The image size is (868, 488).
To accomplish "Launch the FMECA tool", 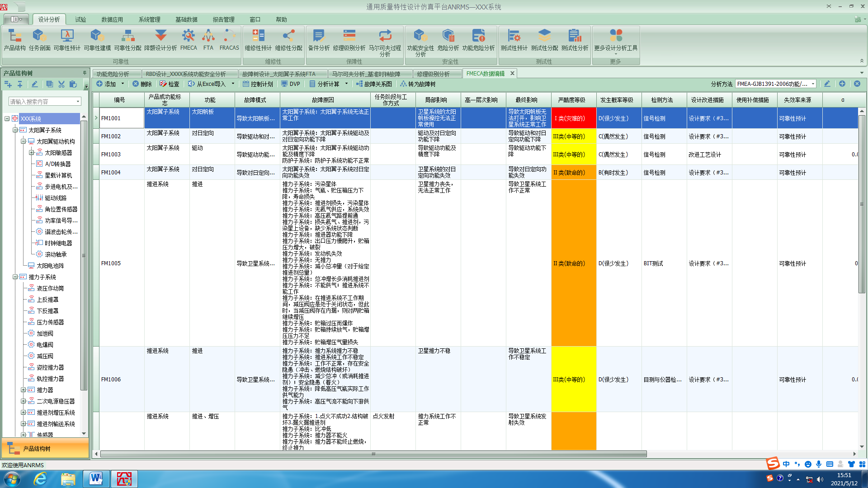I will (x=189, y=40).
